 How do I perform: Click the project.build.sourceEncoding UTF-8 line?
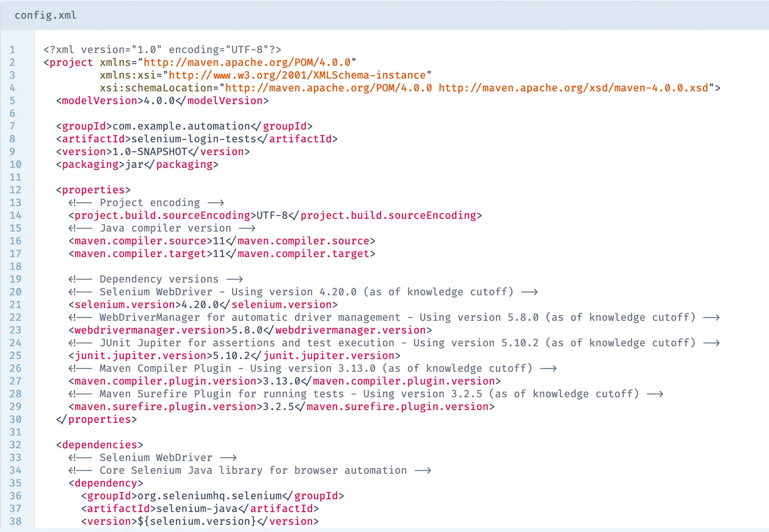coord(275,215)
